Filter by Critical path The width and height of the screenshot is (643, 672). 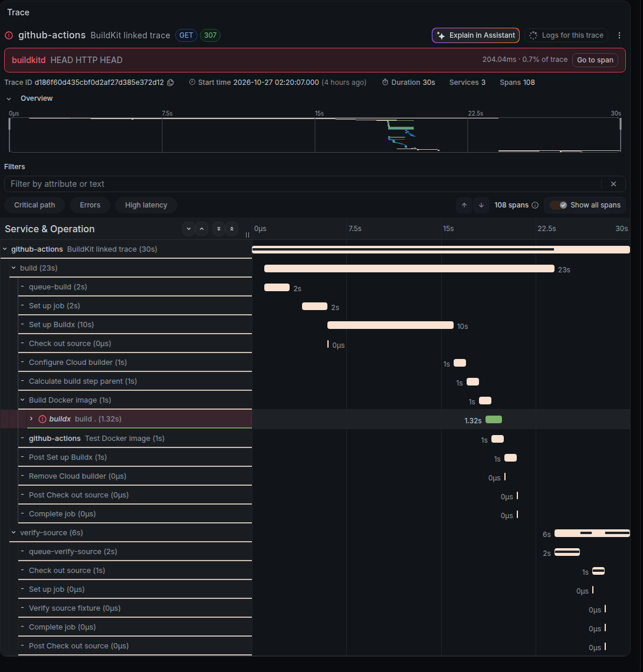34,205
